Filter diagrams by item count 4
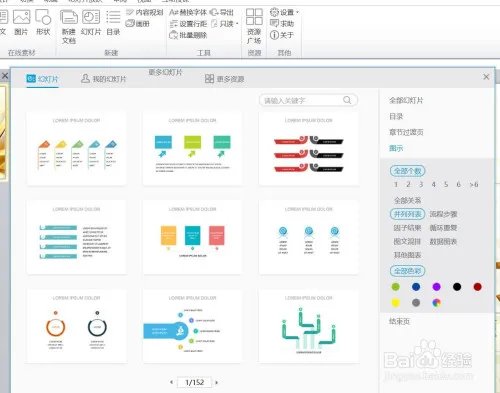This screenshot has height=393, width=500. point(433,184)
